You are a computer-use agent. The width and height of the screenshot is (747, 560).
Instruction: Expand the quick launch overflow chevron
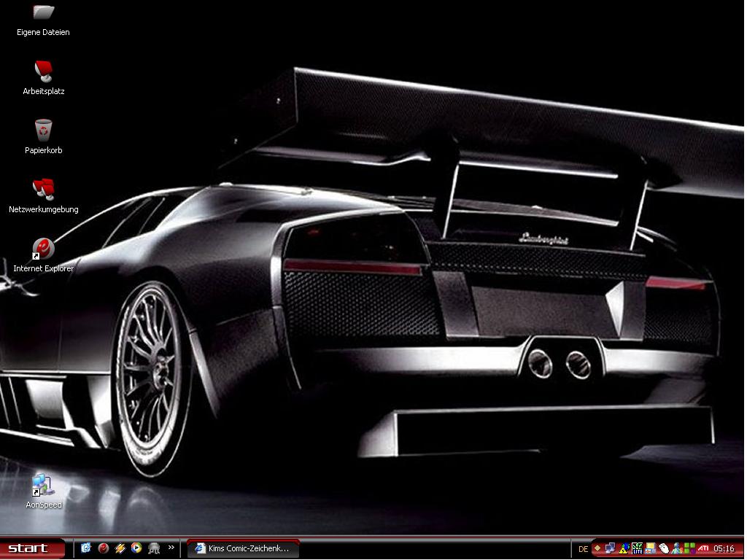point(171,547)
